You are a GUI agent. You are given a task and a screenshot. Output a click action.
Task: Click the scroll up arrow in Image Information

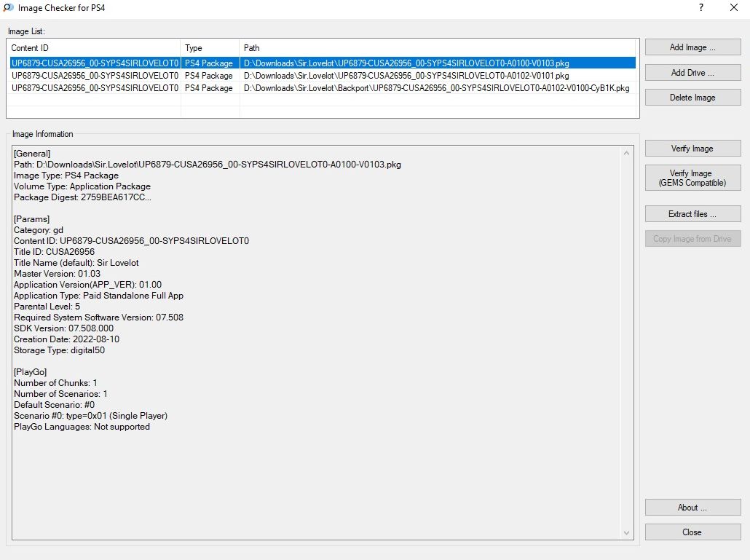pos(627,153)
